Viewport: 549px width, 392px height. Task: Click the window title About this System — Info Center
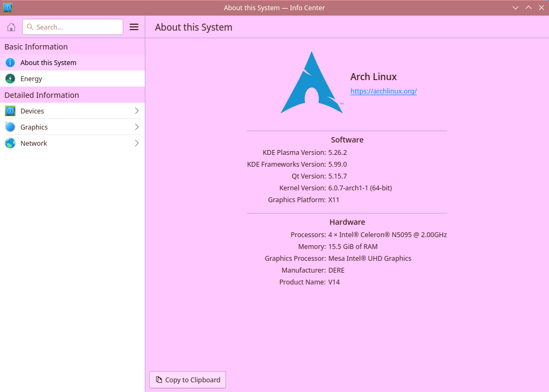(x=274, y=8)
